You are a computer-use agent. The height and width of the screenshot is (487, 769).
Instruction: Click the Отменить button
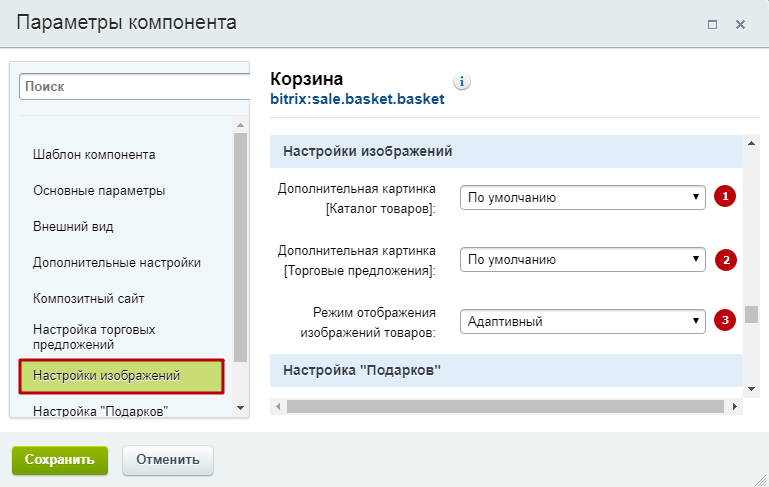click(167, 460)
